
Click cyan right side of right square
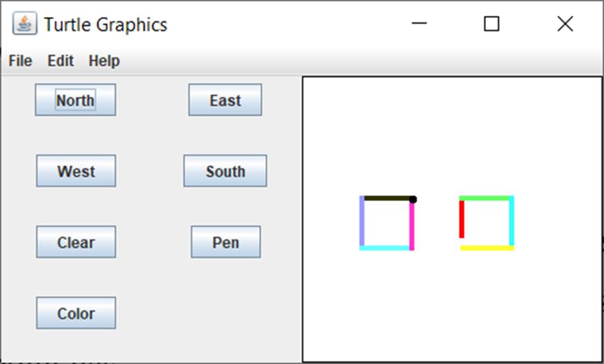[512, 222]
